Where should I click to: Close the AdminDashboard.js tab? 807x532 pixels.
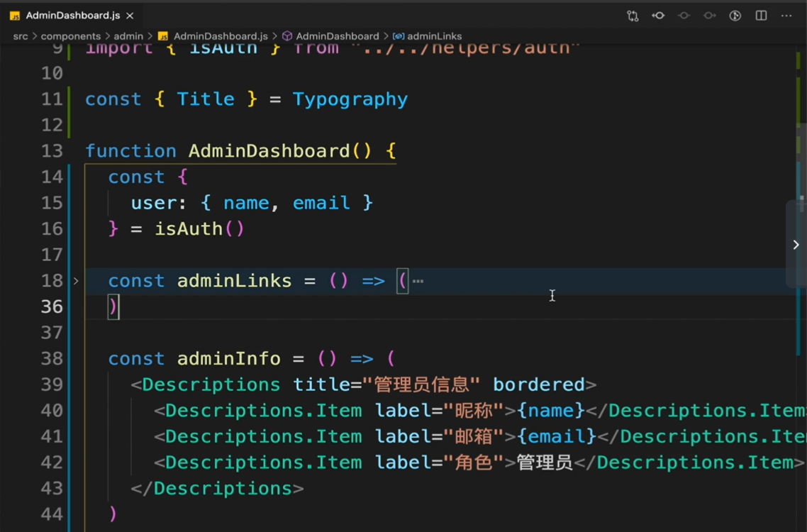pyautogui.click(x=130, y=16)
